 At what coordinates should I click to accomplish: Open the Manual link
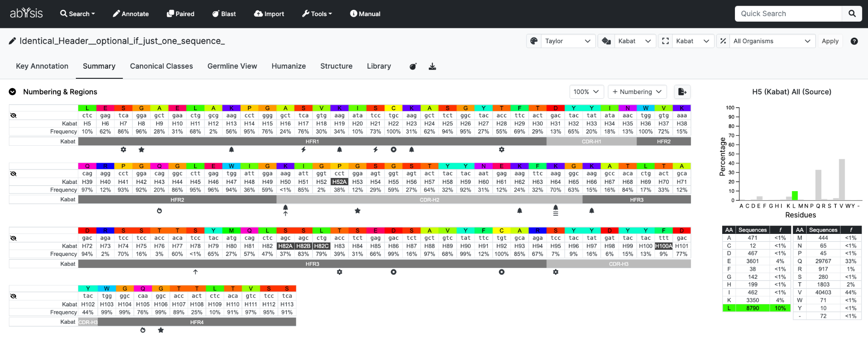pyautogui.click(x=365, y=14)
